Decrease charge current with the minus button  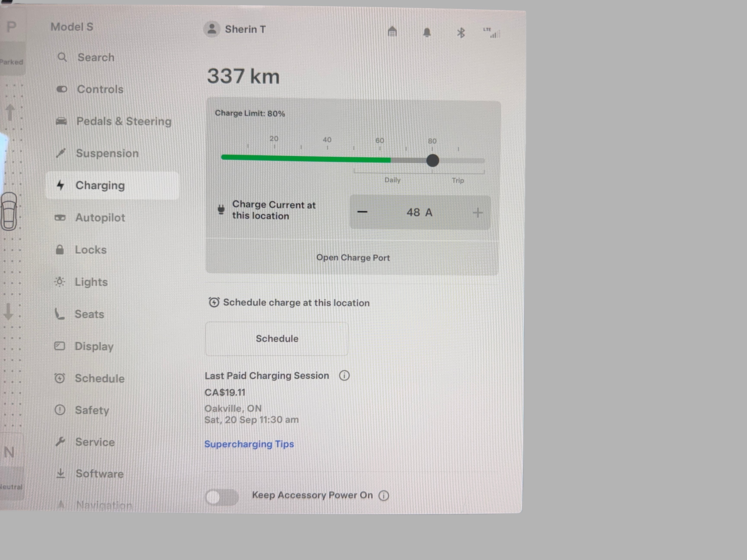click(x=362, y=212)
